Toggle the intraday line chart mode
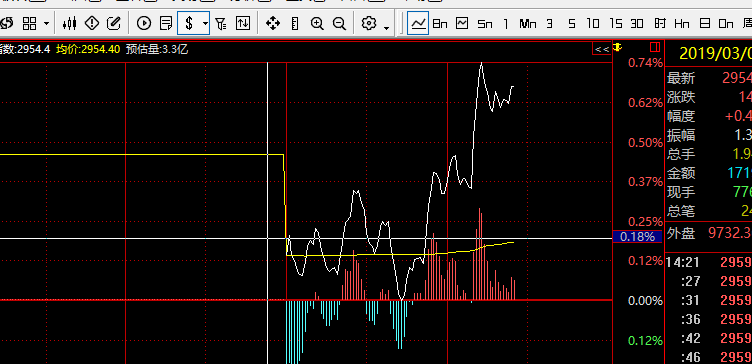Viewport: 752px width, 364px height. coord(418,23)
